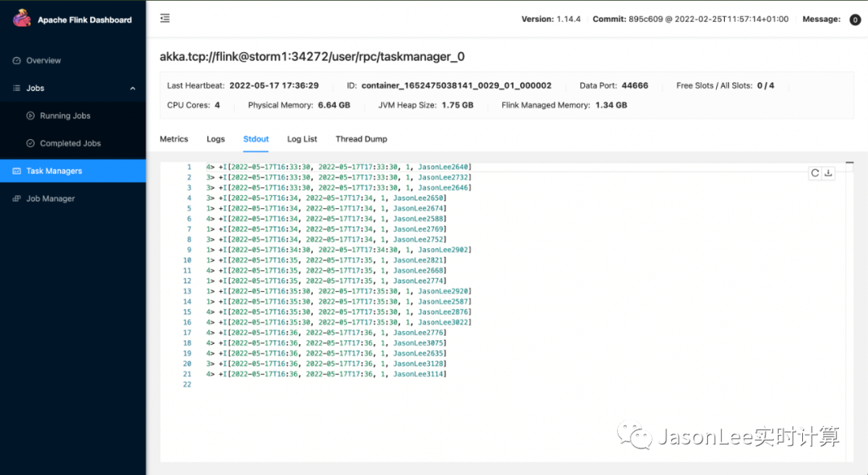Click the minimize bar above the log viewer
The width and height of the screenshot is (868, 475).
(x=850, y=163)
